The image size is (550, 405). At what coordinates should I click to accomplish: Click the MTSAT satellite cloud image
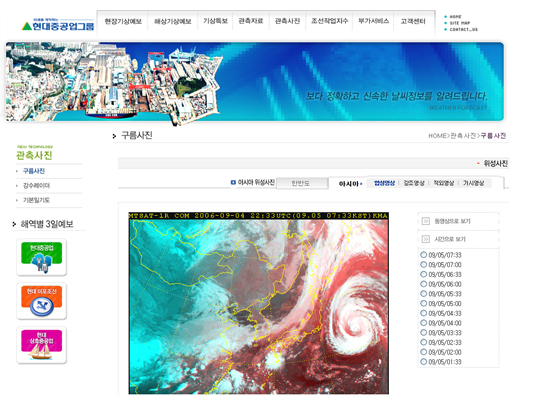pos(259,303)
